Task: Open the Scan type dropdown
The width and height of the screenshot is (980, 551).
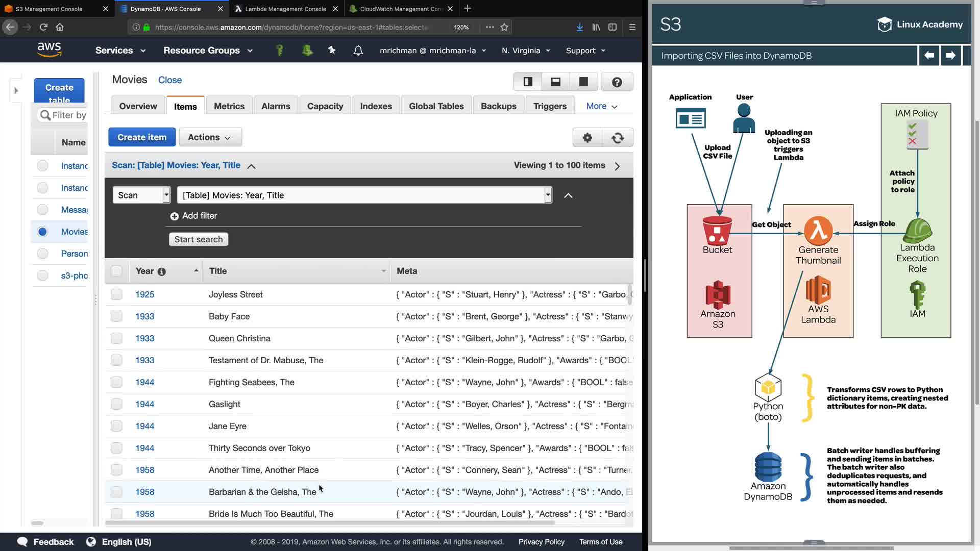Action: point(141,195)
